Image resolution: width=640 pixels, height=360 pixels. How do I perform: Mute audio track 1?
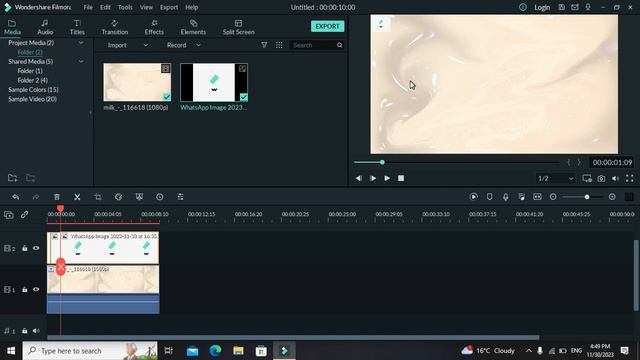pos(36,331)
